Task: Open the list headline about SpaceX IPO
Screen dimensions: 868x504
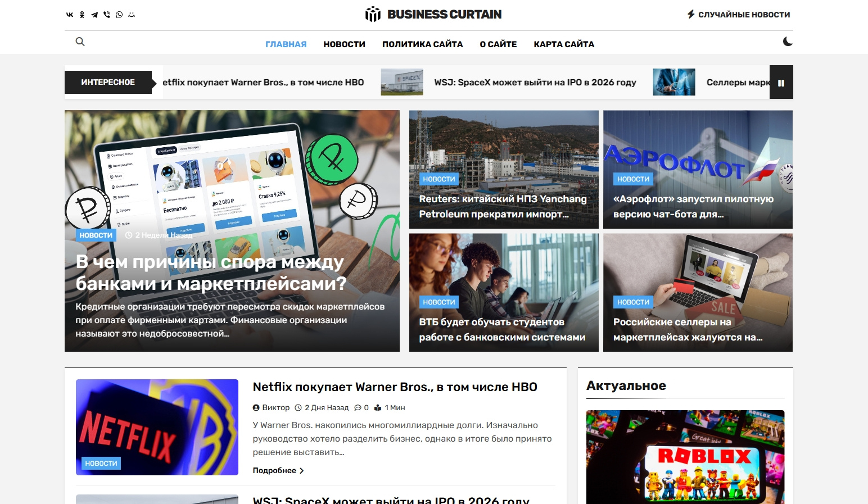Action: click(x=391, y=500)
